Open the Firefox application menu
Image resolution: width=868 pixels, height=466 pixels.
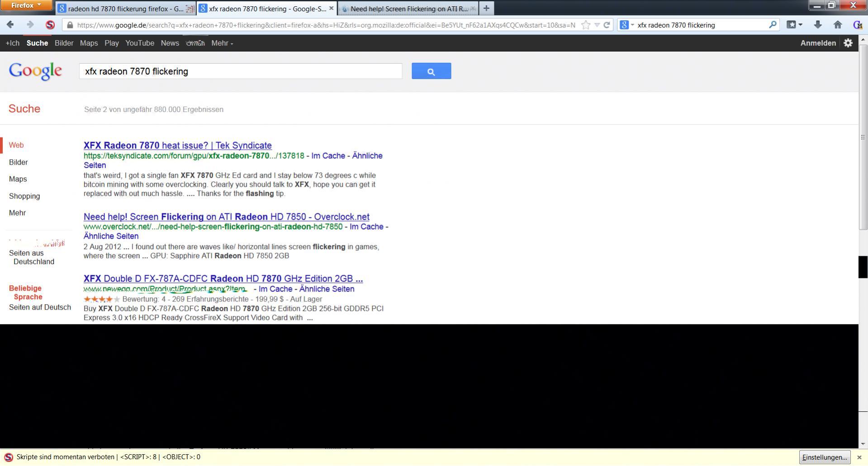26,5
